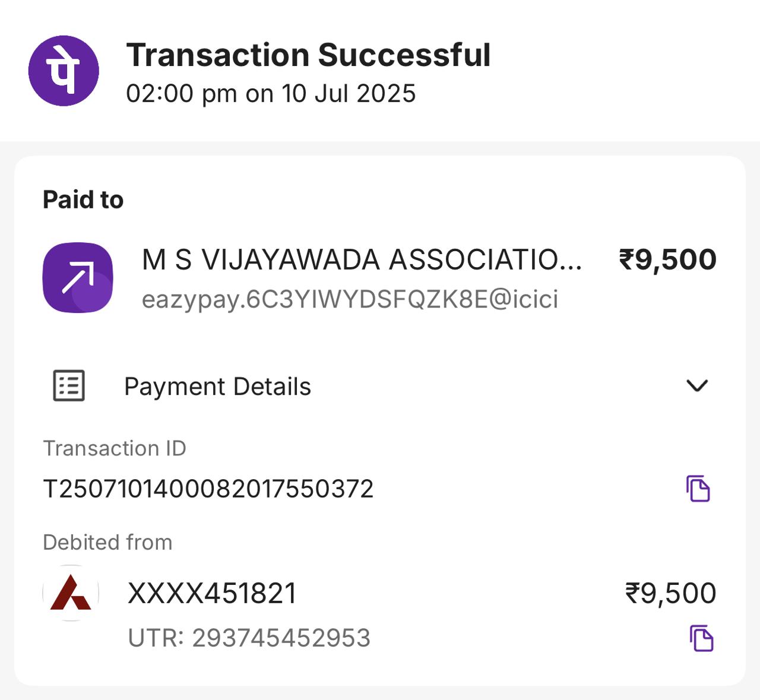Click the Debited from label
The height and width of the screenshot is (700, 760).
pyautogui.click(x=107, y=542)
